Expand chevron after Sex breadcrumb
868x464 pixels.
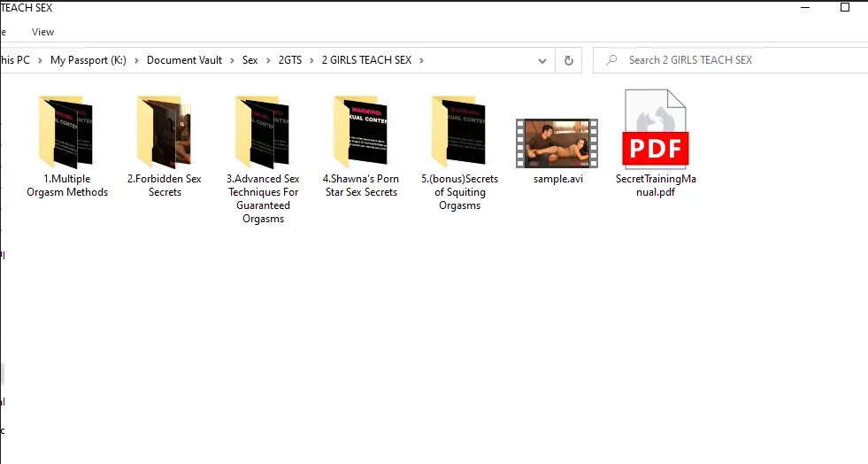pyautogui.click(x=268, y=60)
